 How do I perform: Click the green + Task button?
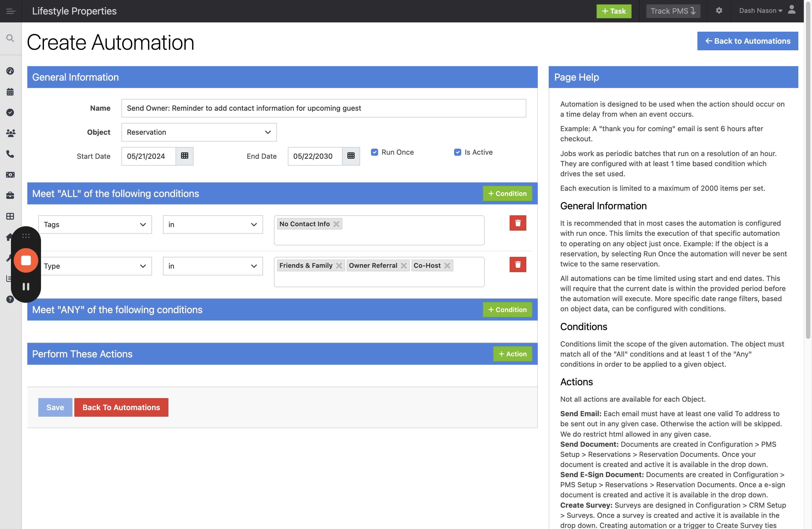[x=614, y=11]
